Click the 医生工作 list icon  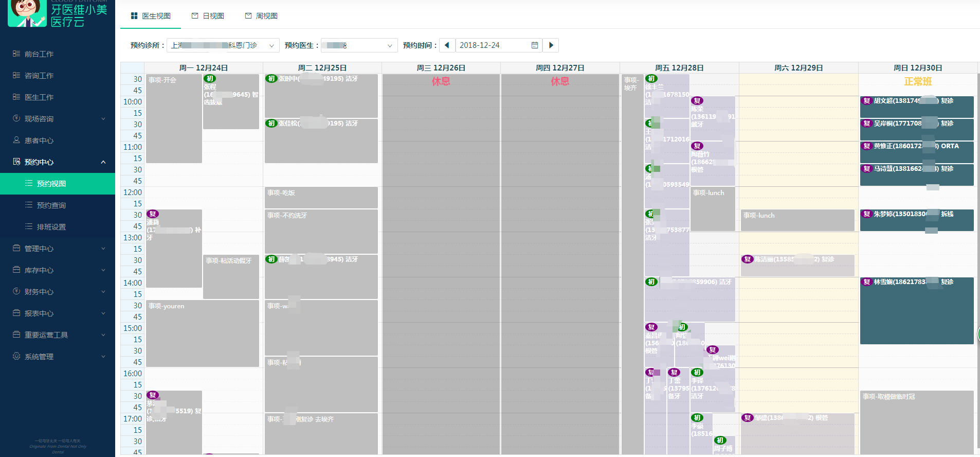(16, 97)
